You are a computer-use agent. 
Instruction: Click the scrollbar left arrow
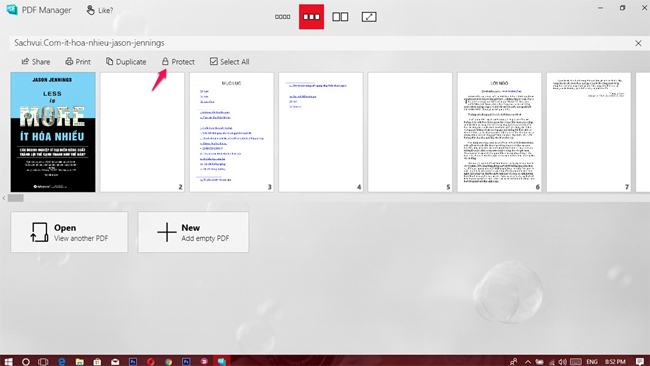(4, 198)
